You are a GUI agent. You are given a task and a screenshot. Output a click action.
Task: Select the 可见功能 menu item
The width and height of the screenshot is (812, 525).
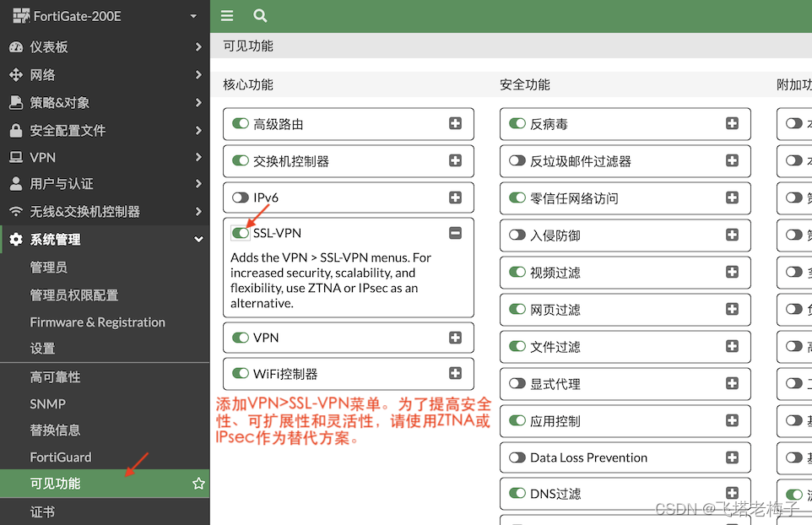pyautogui.click(x=105, y=484)
